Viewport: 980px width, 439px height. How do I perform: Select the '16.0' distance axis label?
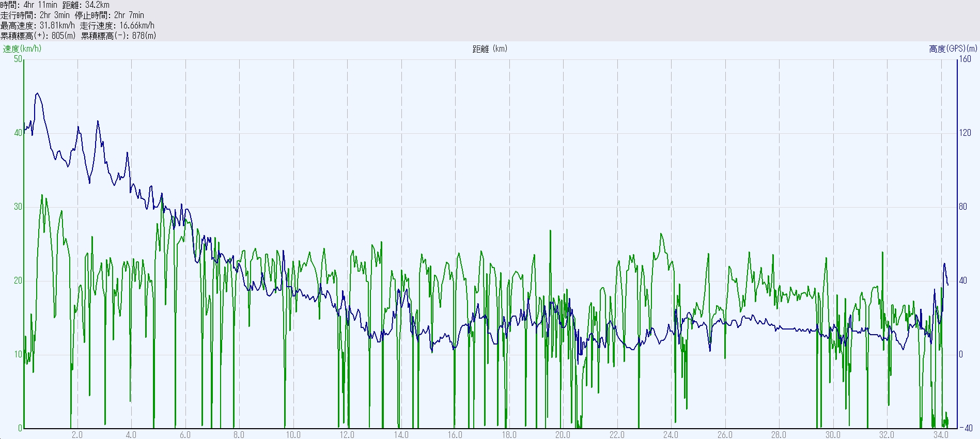(455, 435)
